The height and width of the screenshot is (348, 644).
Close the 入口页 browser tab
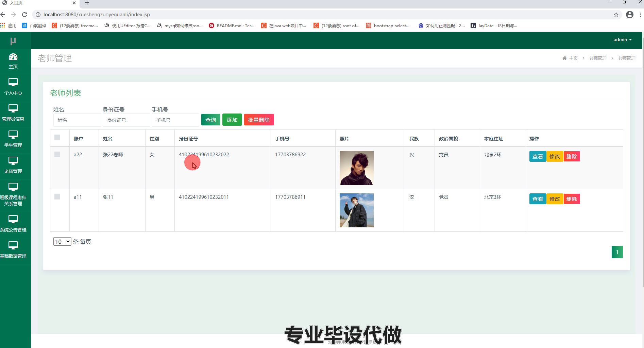pos(74,3)
